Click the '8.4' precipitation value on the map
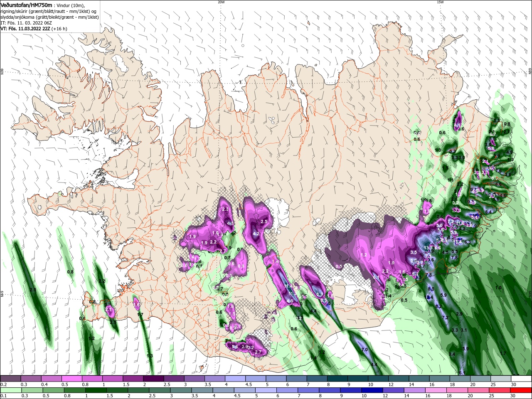The image size is (532, 399). 488,212
